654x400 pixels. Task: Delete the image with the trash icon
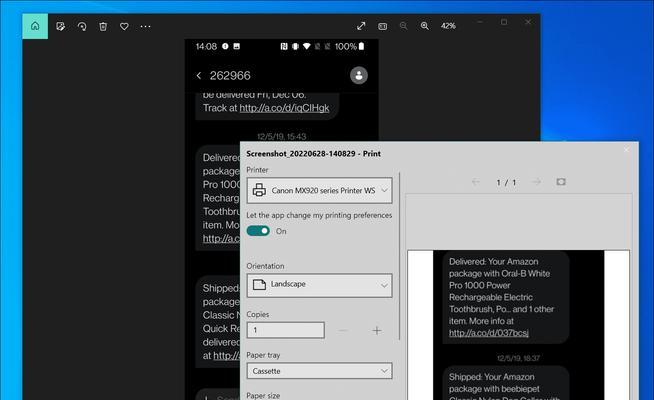pos(103,26)
